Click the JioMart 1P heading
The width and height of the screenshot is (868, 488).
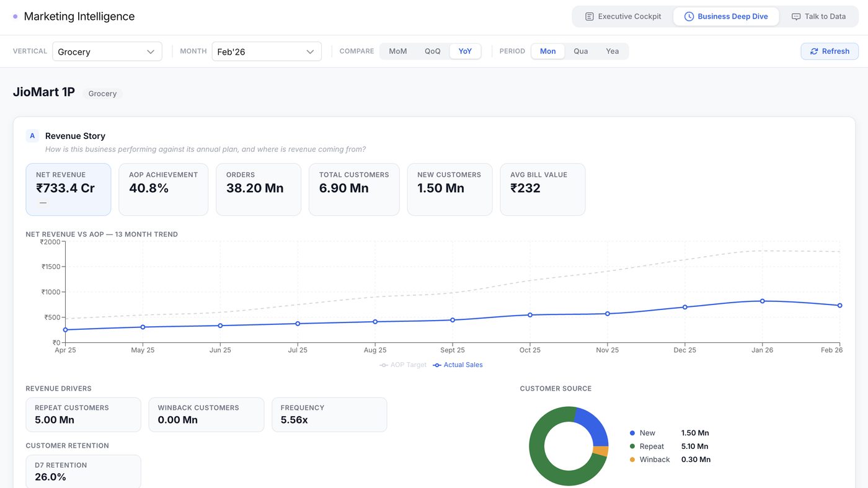pyautogui.click(x=44, y=92)
